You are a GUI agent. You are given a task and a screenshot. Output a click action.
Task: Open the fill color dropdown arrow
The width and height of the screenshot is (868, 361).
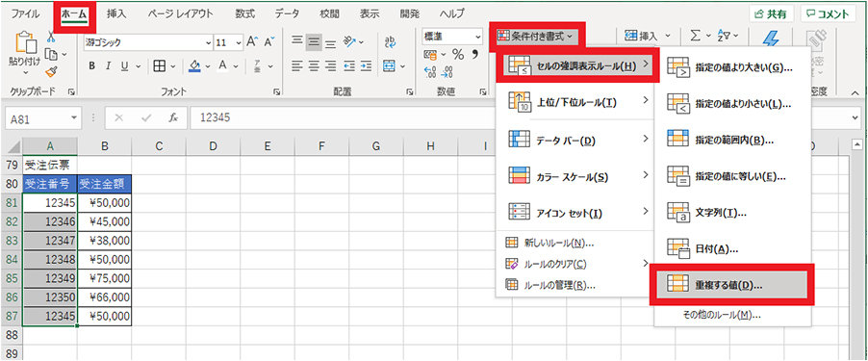tap(208, 66)
